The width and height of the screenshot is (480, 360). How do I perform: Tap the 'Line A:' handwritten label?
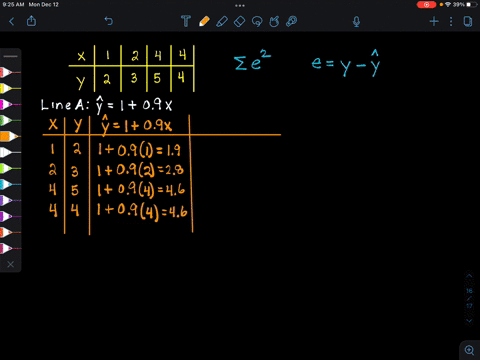click(65, 105)
